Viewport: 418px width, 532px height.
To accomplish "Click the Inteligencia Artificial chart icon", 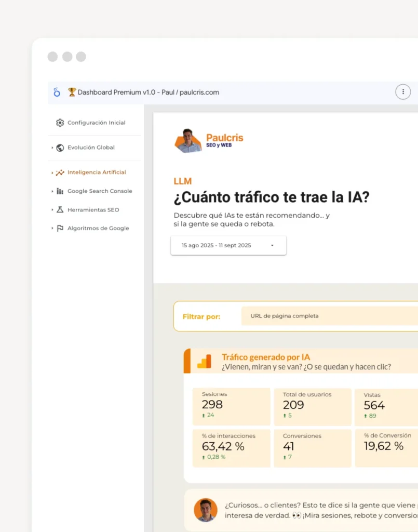I will click(x=60, y=172).
